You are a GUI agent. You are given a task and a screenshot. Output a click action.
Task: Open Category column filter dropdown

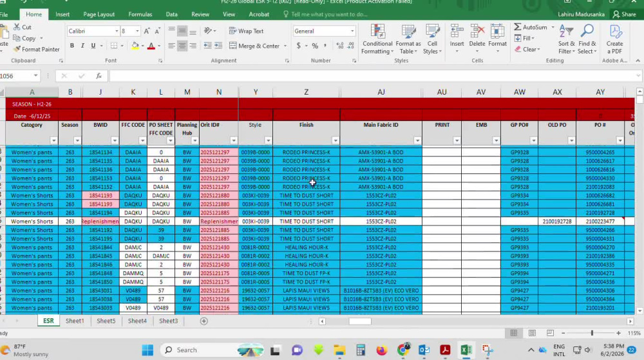[x=54, y=141]
